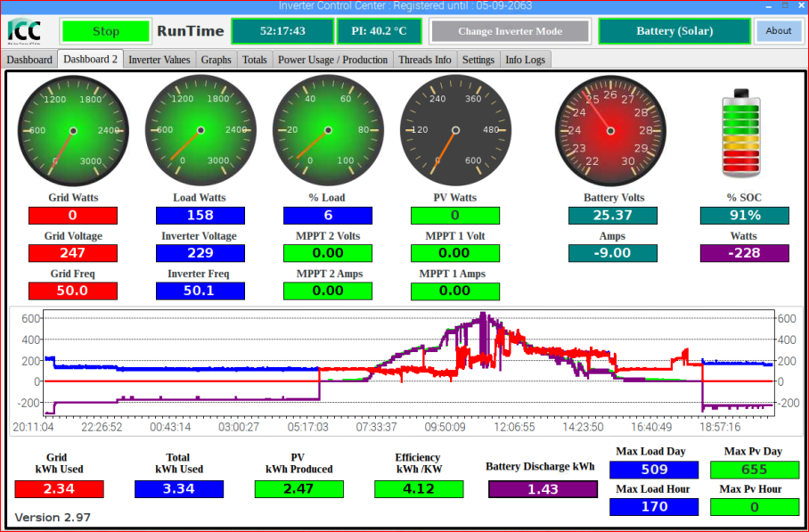
Task: Click the Battery (Solar) mode indicator
Action: coord(674,31)
